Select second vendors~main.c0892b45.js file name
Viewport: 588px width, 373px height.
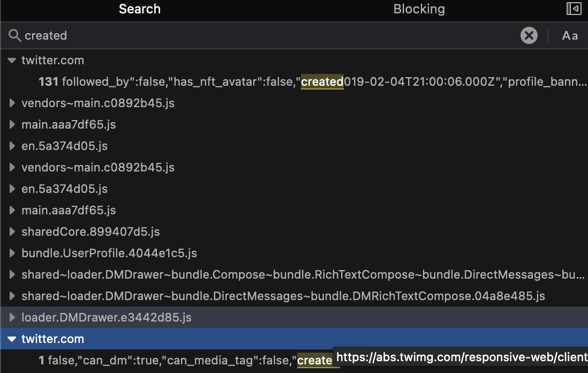[x=98, y=167]
